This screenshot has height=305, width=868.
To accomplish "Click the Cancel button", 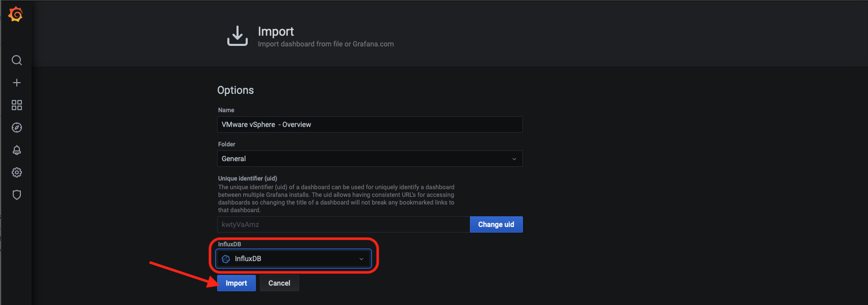I will click(279, 283).
